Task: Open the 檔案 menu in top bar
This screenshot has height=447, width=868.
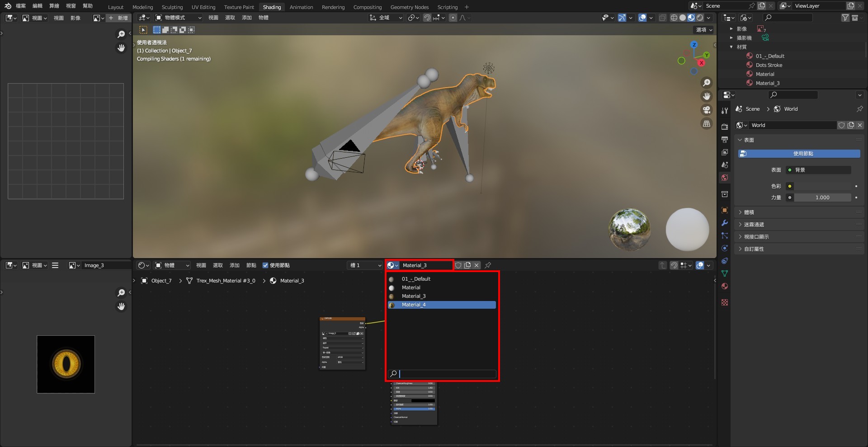Action: tap(21, 6)
